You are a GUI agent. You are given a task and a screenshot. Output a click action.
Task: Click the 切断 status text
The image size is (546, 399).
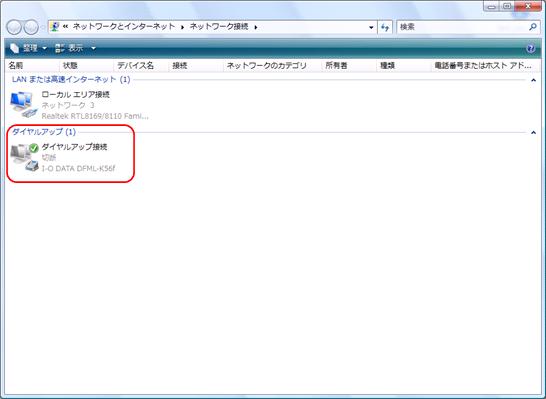coord(49,157)
